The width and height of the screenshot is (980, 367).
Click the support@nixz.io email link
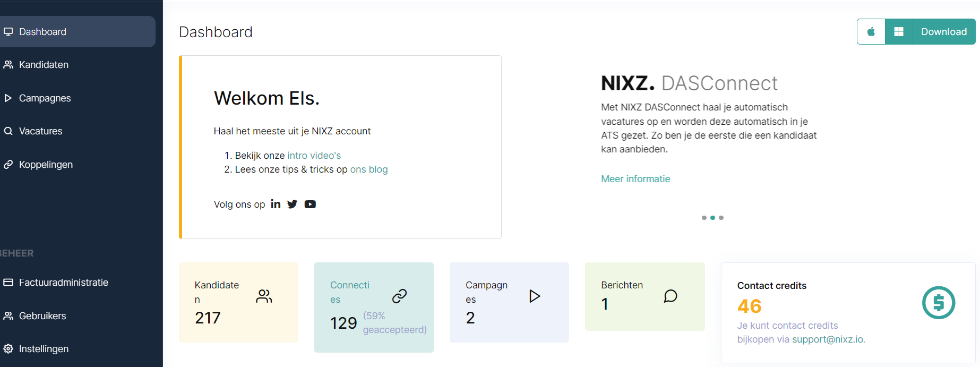(828, 339)
